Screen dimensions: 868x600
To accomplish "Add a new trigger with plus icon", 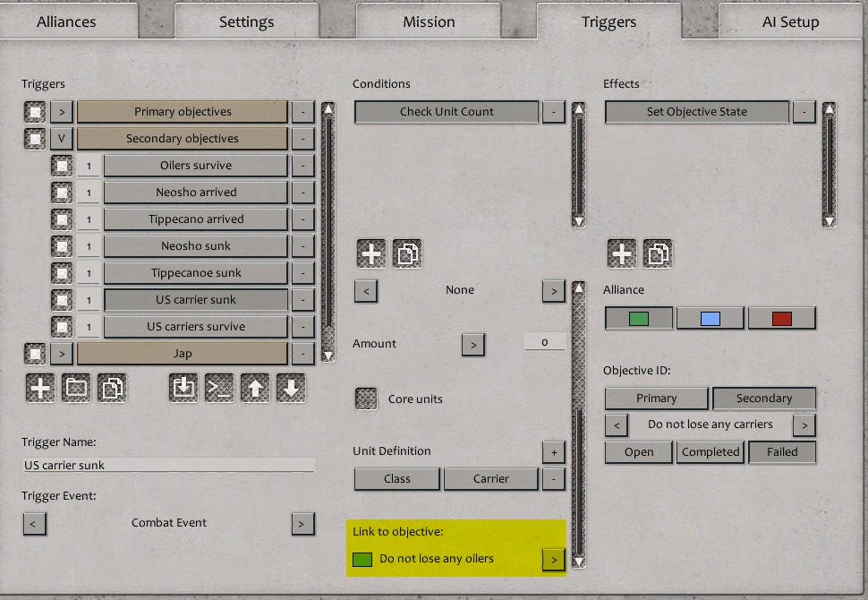I will pos(40,388).
